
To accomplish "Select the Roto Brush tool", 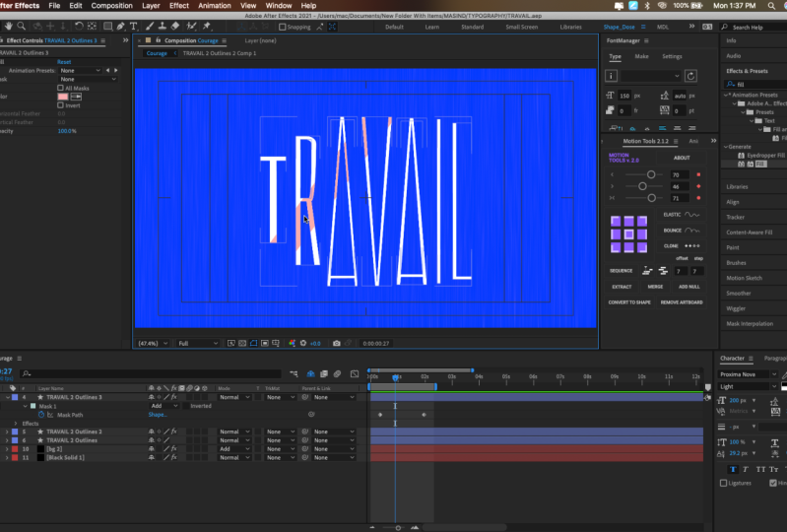I will 191,26.
